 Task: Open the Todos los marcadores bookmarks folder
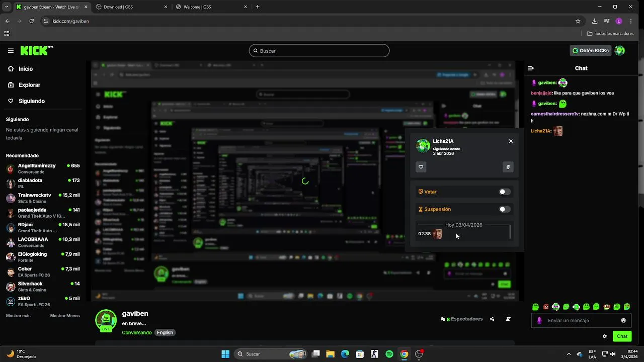[x=610, y=34]
